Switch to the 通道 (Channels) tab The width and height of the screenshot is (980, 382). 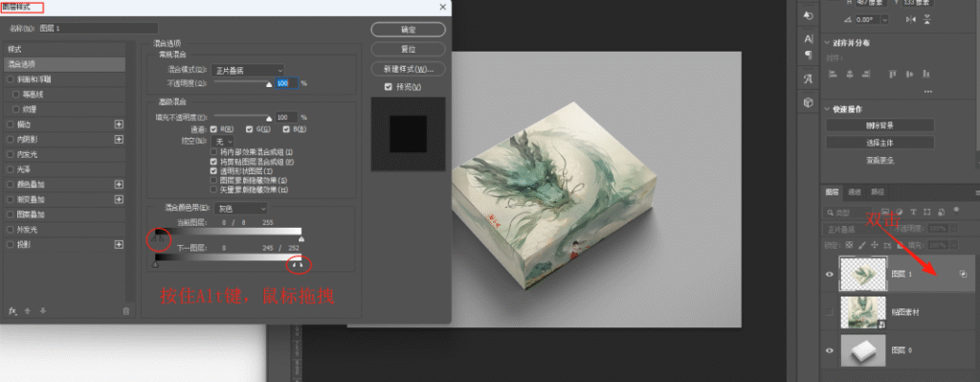coord(854,191)
